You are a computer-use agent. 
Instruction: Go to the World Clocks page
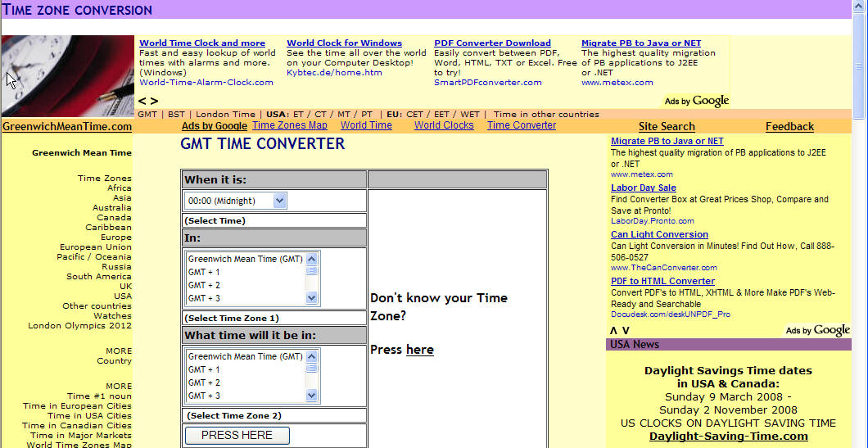point(444,125)
